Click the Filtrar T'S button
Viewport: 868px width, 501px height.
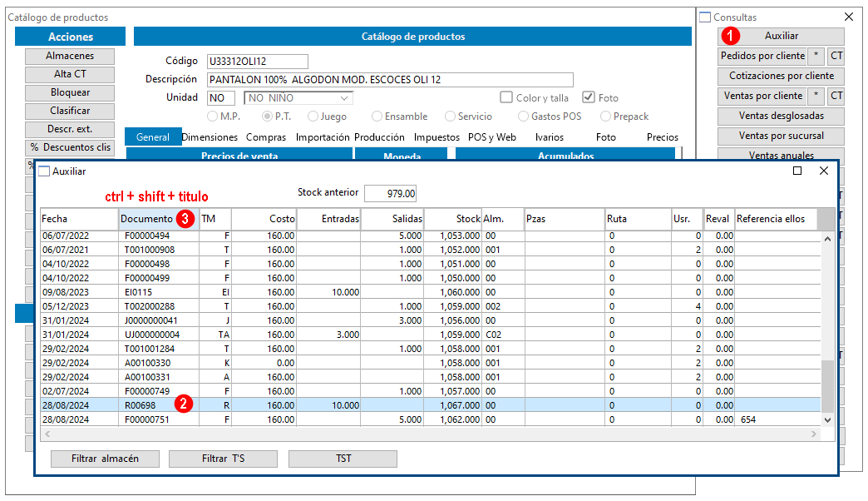point(223,459)
